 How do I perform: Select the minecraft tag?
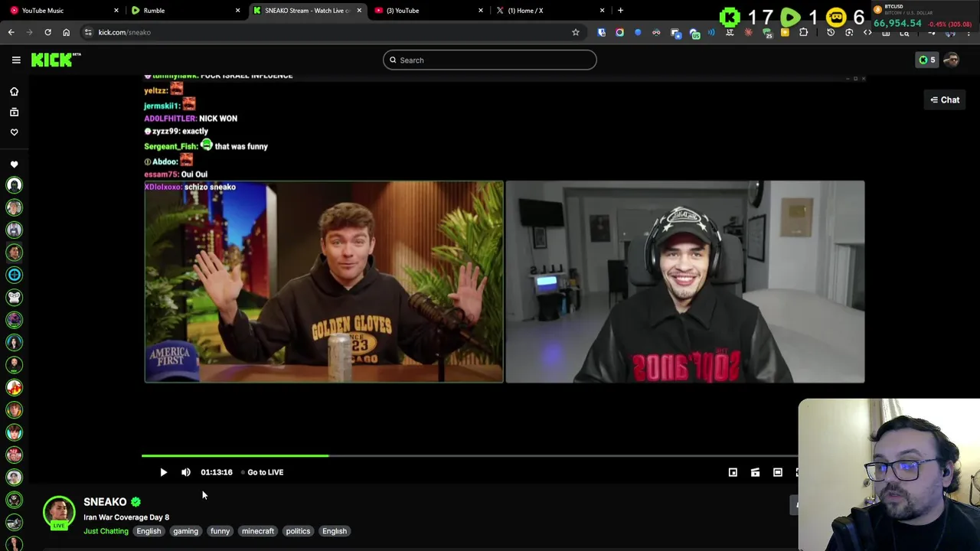pos(258,531)
